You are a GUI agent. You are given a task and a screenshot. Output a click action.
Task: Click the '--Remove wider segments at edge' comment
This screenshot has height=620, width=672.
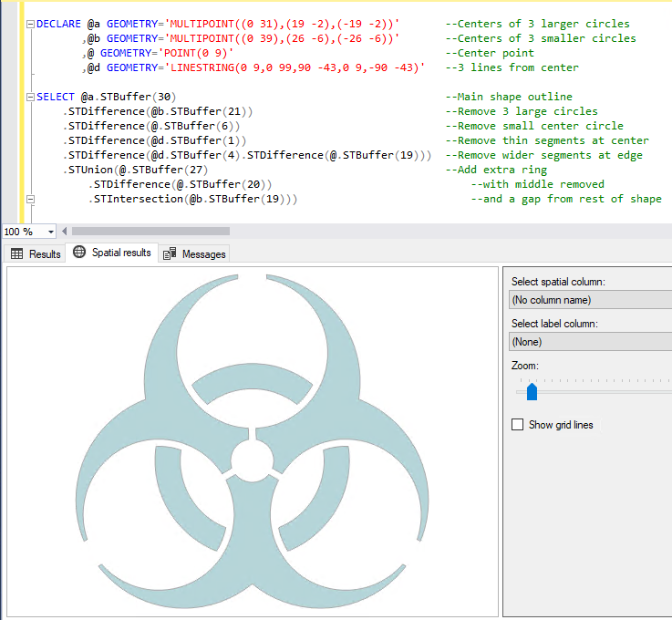click(543, 155)
